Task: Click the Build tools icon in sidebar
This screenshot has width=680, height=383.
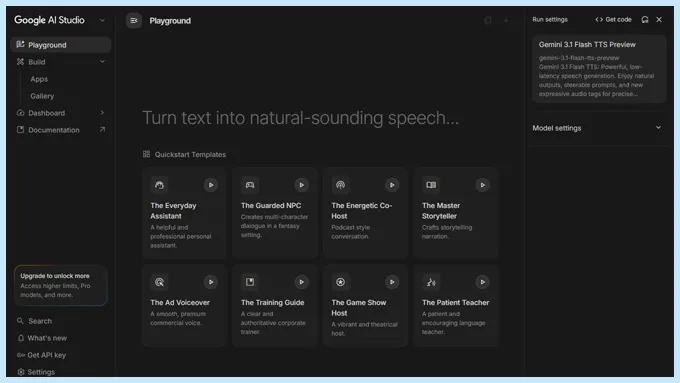Action: click(x=20, y=62)
